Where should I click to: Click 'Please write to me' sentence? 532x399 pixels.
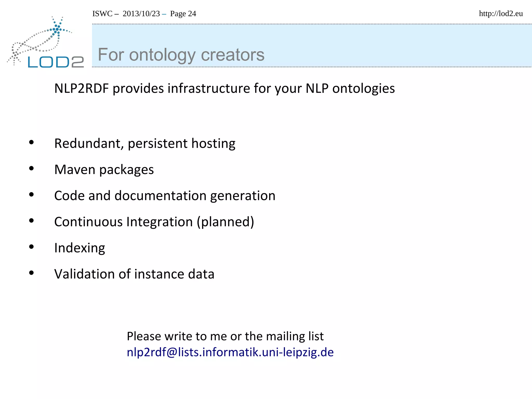pyautogui.click(x=225, y=336)
